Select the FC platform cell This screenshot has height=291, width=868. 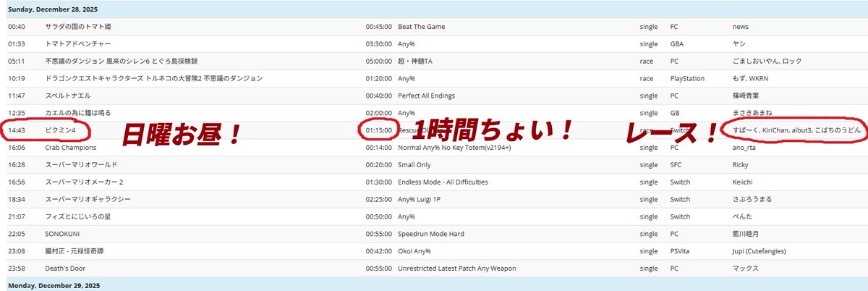pos(675,27)
